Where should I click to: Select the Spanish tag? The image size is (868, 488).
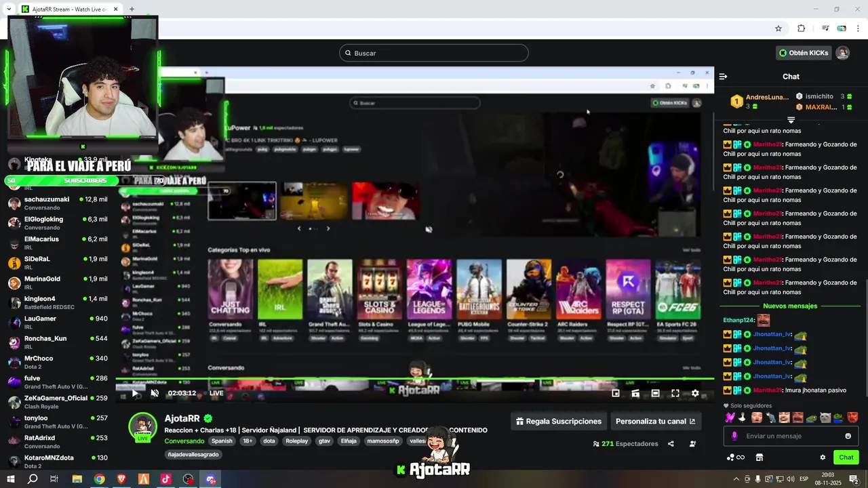pyautogui.click(x=222, y=441)
